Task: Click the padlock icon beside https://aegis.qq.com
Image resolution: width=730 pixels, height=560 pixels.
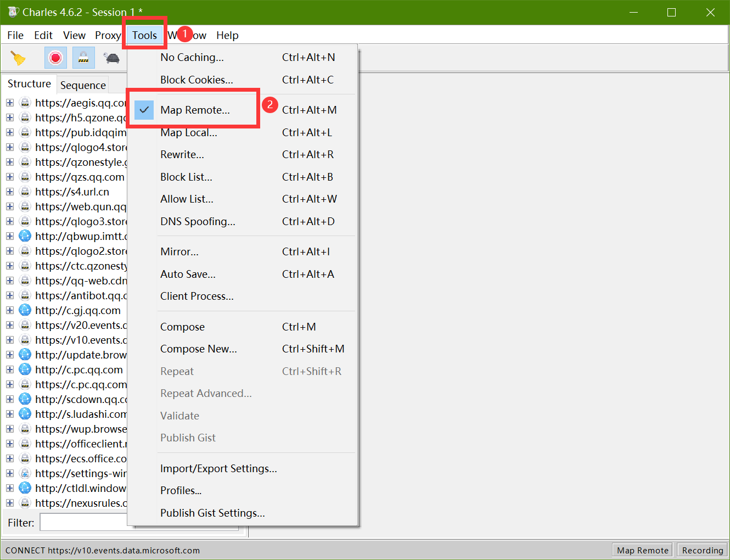Action: pyautogui.click(x=25, y=102)
